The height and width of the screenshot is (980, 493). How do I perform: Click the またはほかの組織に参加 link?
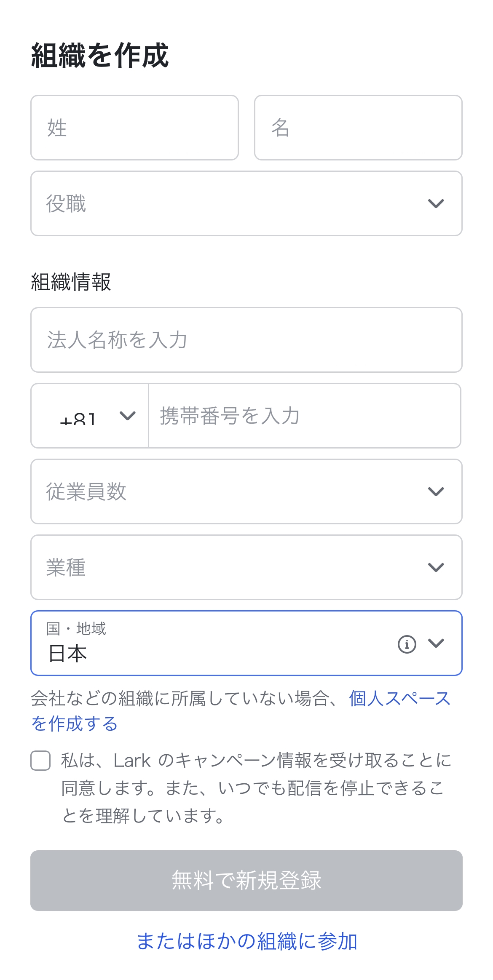click(x=247, y=941)
